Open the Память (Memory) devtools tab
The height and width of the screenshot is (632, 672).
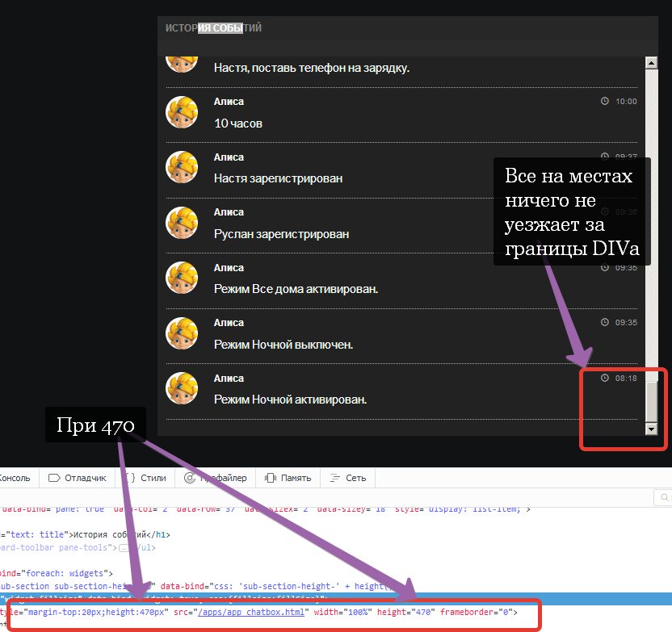(x=288, y=478)
